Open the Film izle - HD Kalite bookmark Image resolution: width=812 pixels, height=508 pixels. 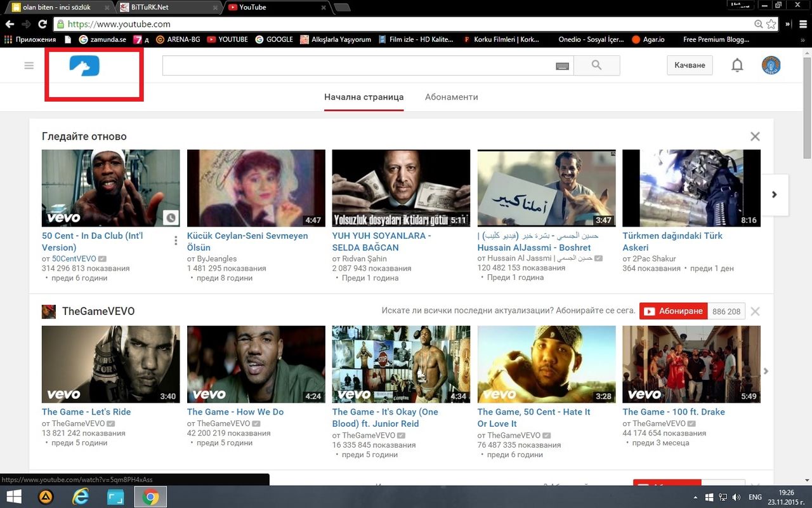(416, 39)
